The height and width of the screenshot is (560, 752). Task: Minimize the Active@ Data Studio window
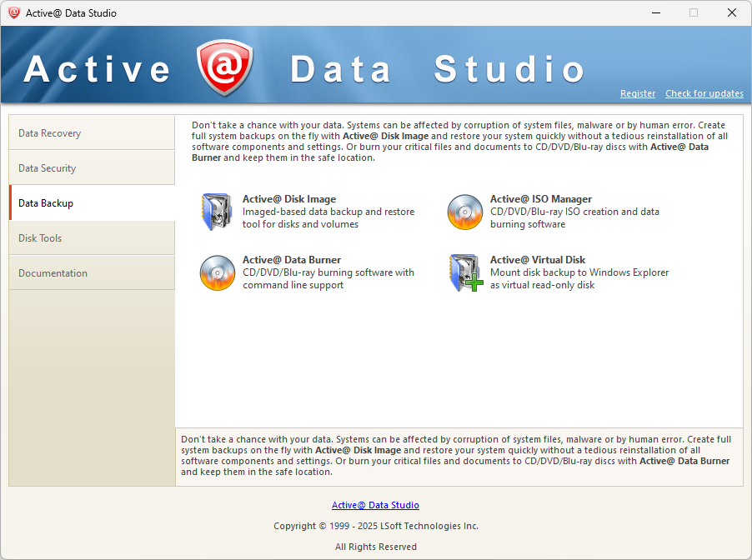(x=656, y=13)
